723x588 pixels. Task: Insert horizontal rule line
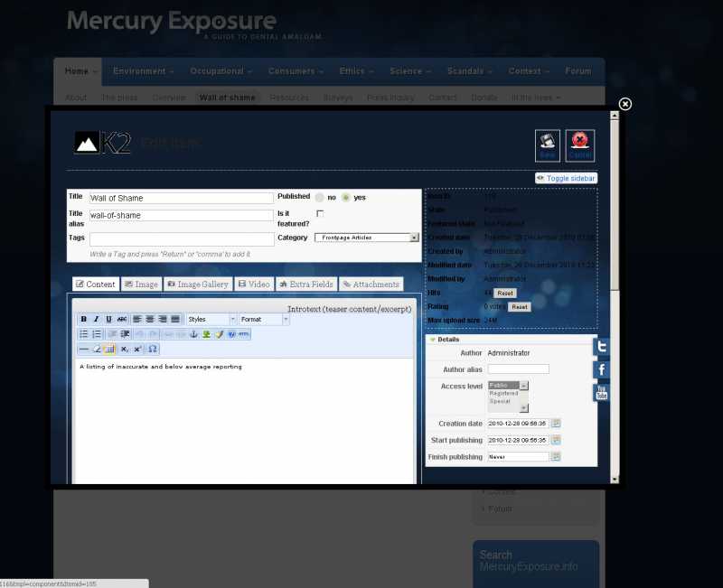pyautogui.click(x=83, y=349)
